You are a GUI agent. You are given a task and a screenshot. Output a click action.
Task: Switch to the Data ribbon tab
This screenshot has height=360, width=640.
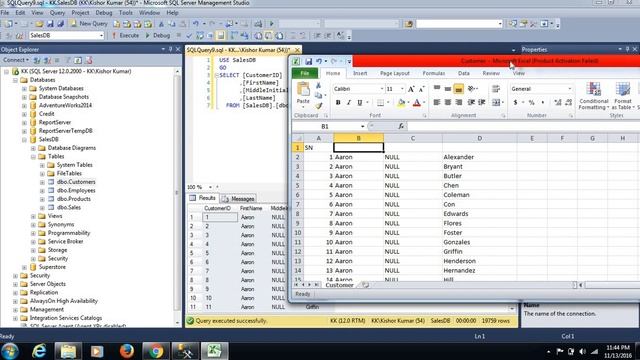coord(464,73)
